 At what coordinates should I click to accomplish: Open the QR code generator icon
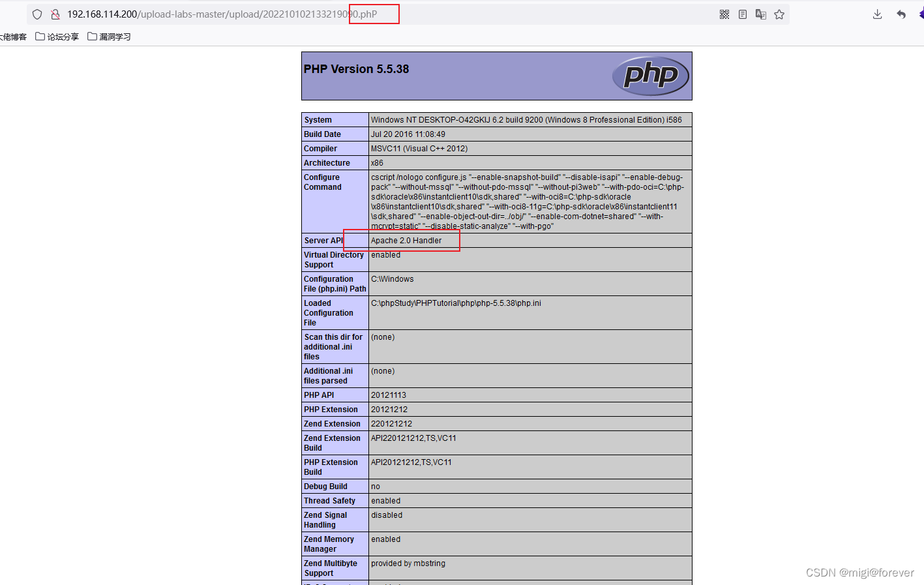[724, 14]
